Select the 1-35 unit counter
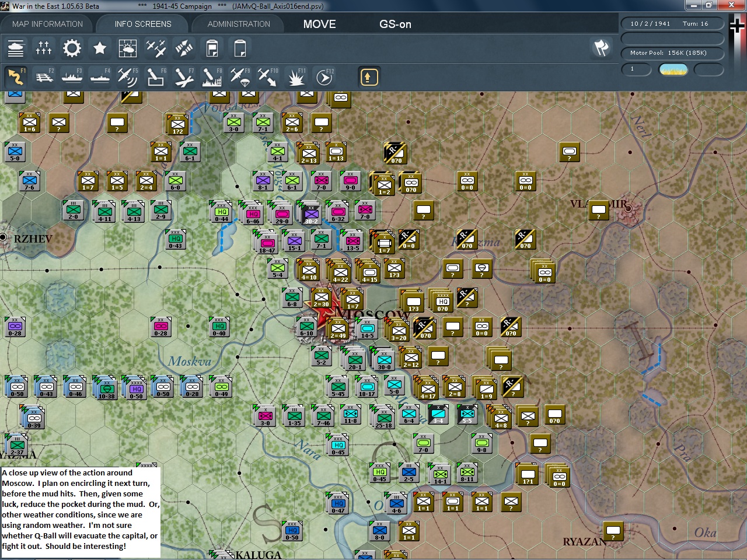Image resolution: width=747 pixels, height=560 pixels. click(x=294, y=415)
